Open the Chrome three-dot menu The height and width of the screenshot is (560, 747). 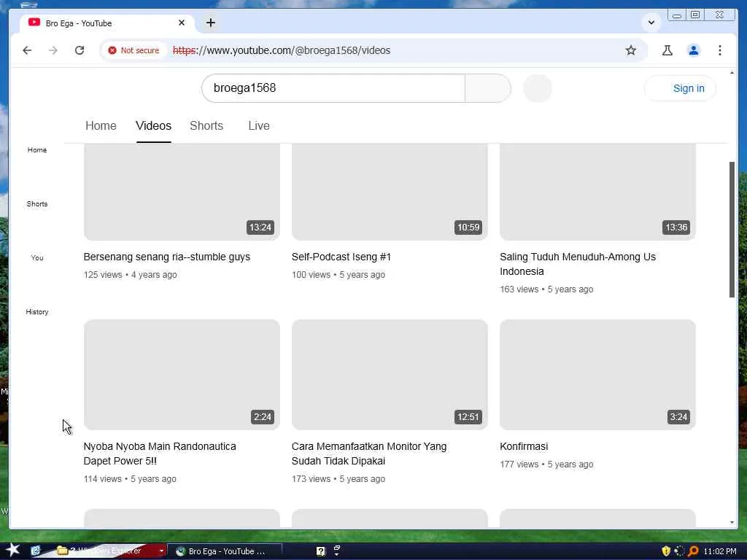[x=720, y=50]
